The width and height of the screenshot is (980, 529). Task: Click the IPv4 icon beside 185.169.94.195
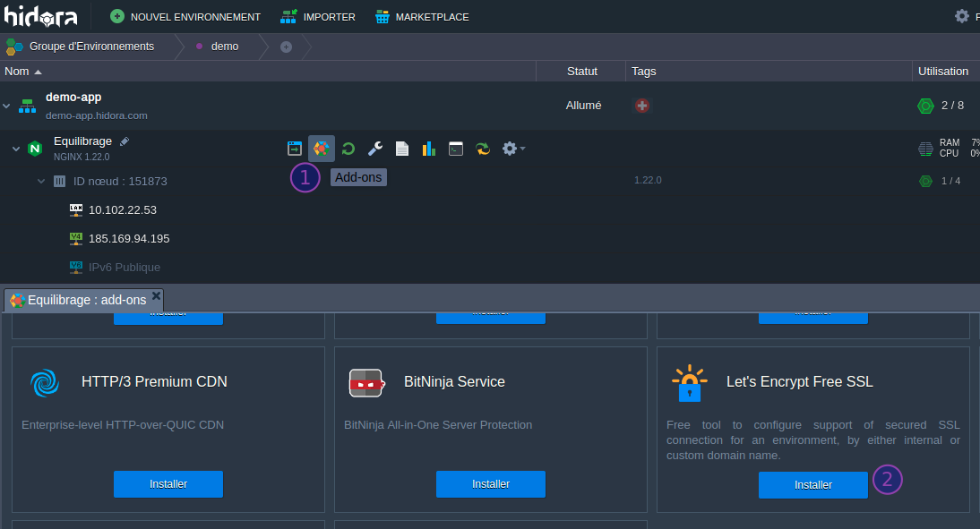point(75,239)
